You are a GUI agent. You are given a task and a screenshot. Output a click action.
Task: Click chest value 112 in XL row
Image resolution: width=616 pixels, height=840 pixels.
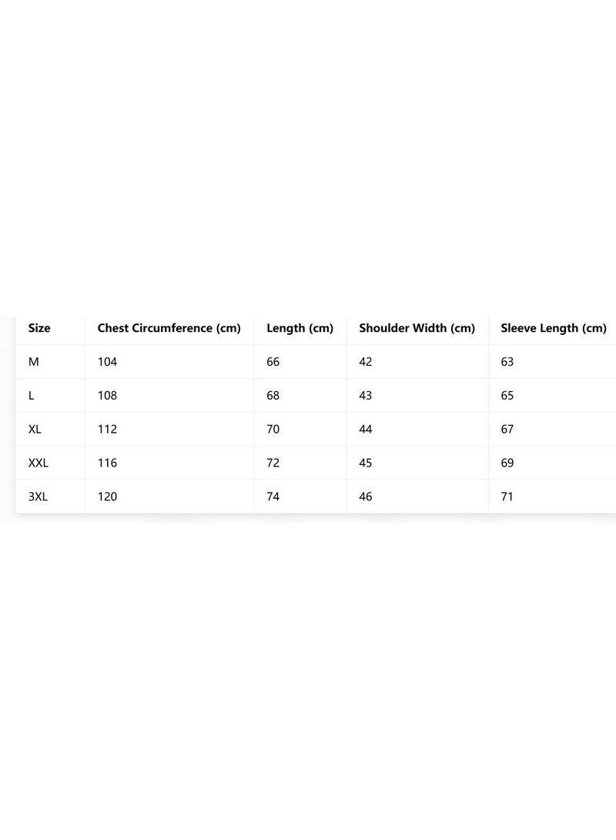point(107,429)
